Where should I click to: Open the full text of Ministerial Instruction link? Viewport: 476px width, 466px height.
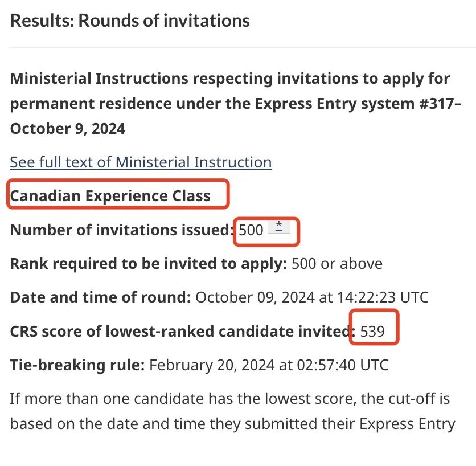141,162
